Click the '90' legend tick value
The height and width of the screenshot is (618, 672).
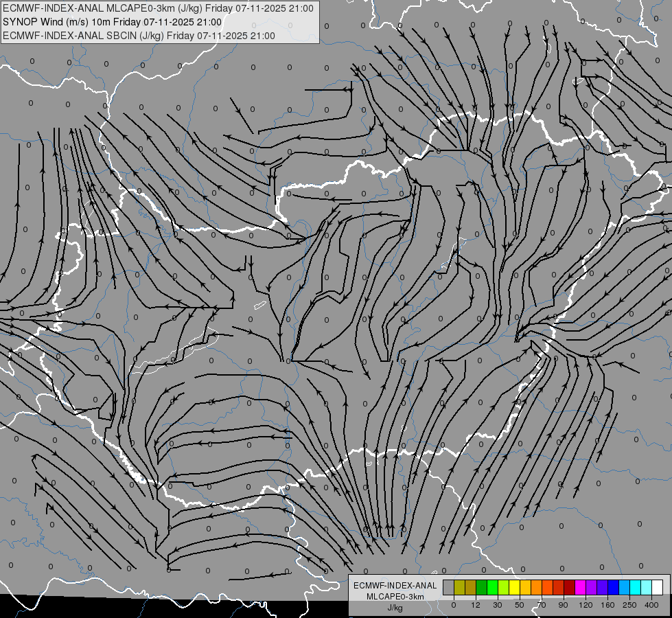click(x=563, y=605)
